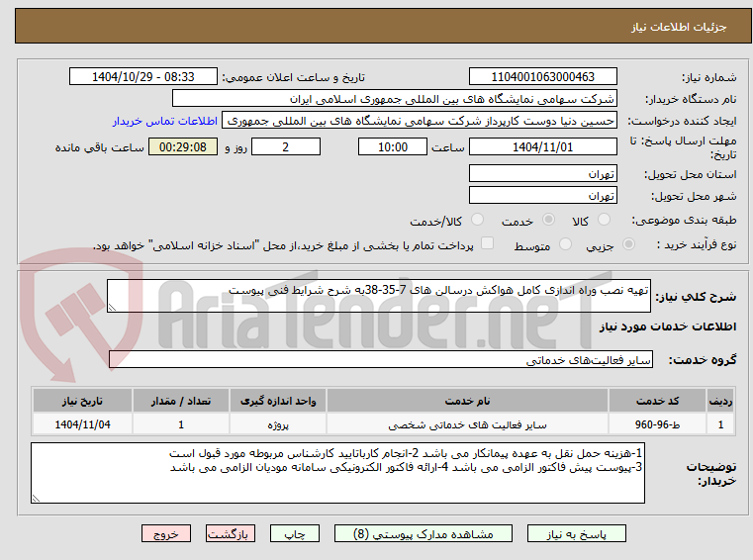Click the پروژه unit cell
The width and height of the screenshot is (753, 560).
tap(278, 424)
